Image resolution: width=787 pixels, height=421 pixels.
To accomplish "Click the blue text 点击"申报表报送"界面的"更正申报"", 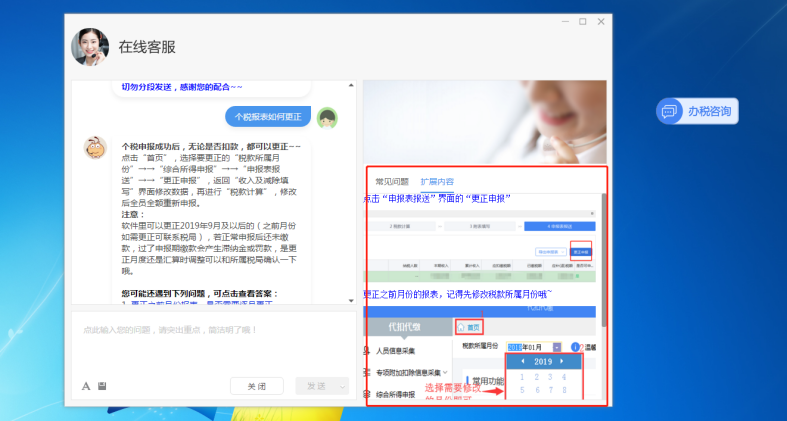I will 437,199.
